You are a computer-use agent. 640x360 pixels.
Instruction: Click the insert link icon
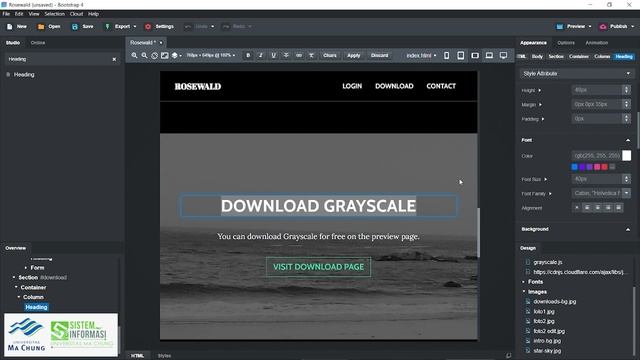tap(299, 56)
